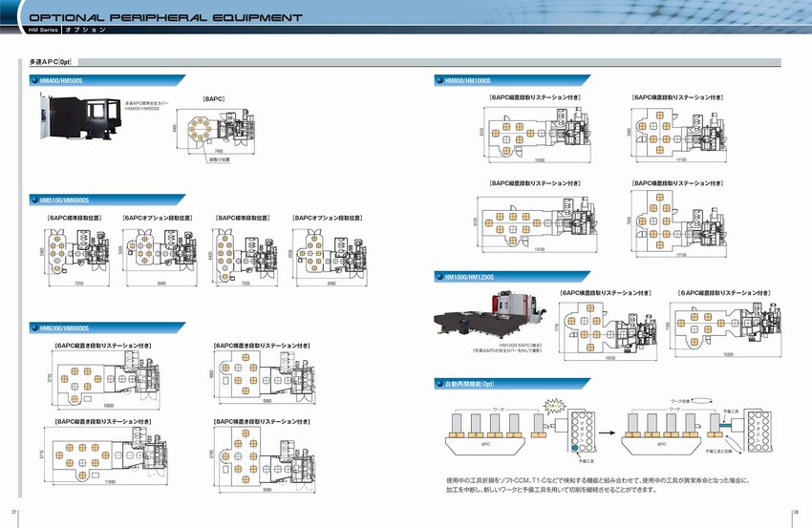Select the HM Series オプション tab label
Viewport: 812px width, 528px height.
point(72,32)
